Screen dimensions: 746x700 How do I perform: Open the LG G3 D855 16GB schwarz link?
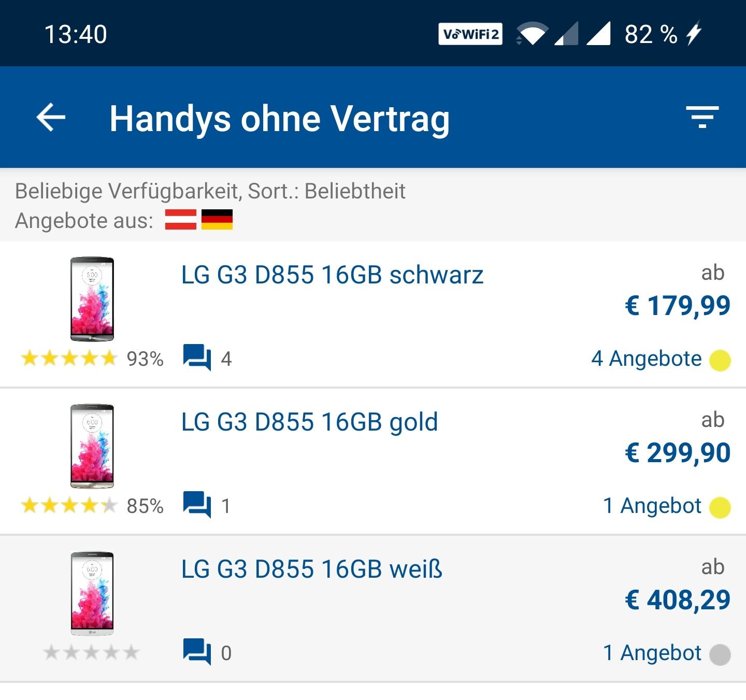pyautogui.click(x=332, y=275)
